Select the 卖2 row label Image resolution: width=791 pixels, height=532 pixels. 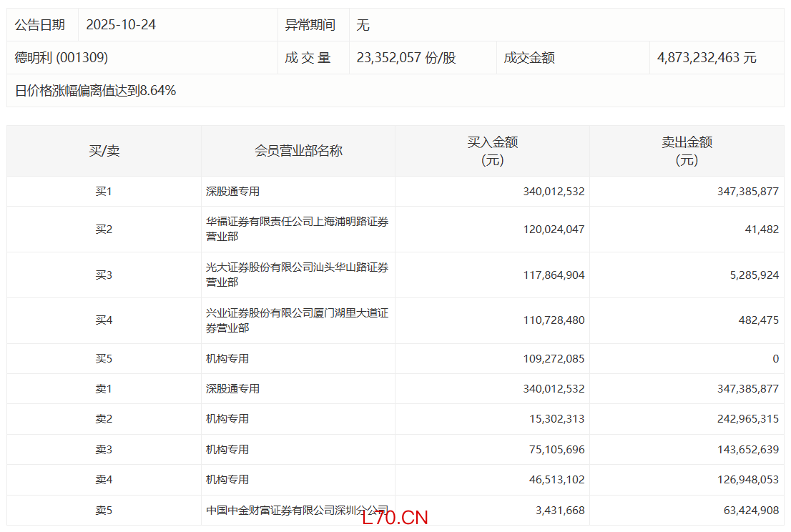tap(104, 419)
